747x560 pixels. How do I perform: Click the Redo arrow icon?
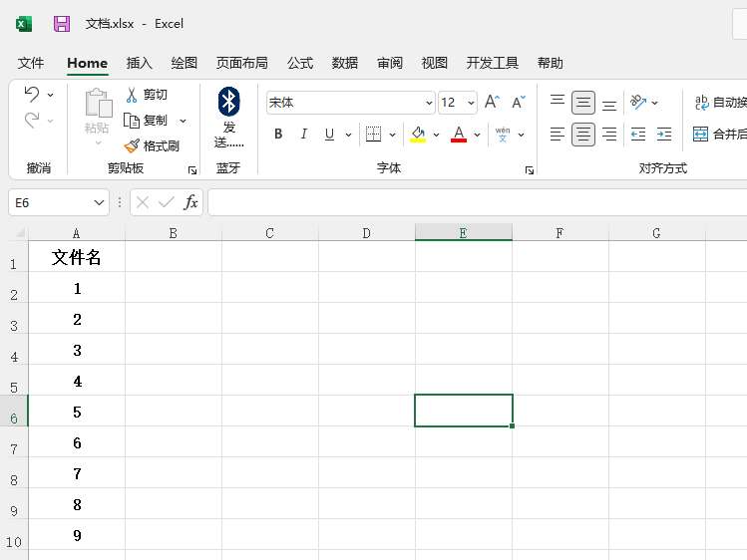tap(32, 120)
